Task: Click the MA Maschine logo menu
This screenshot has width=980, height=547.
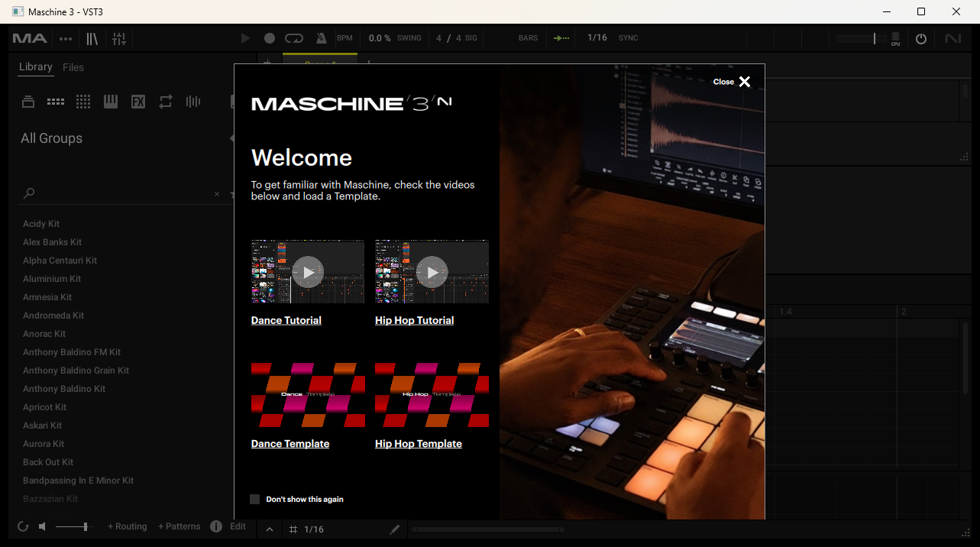Action: click(30, 38)
